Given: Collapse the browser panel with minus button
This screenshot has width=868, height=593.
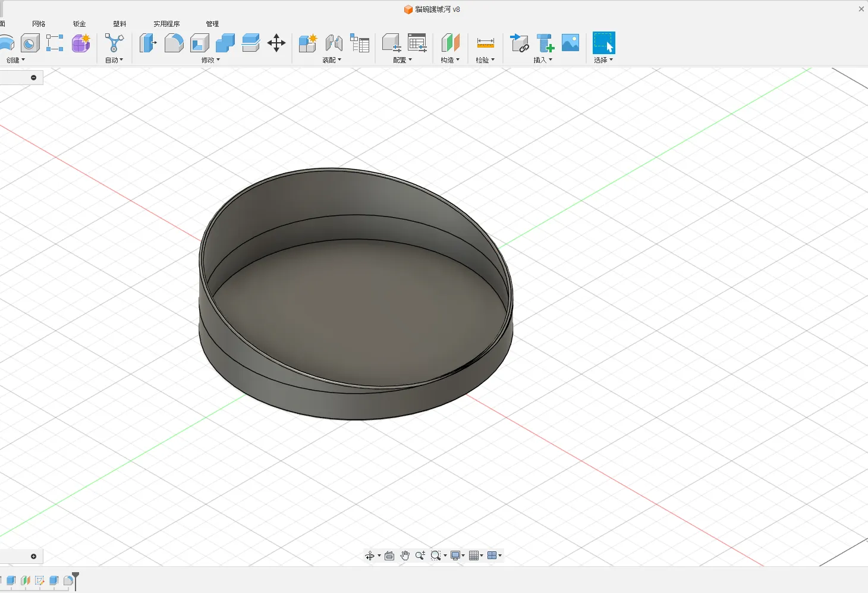Looking at the screenshot, I should [x=33, y=77].
